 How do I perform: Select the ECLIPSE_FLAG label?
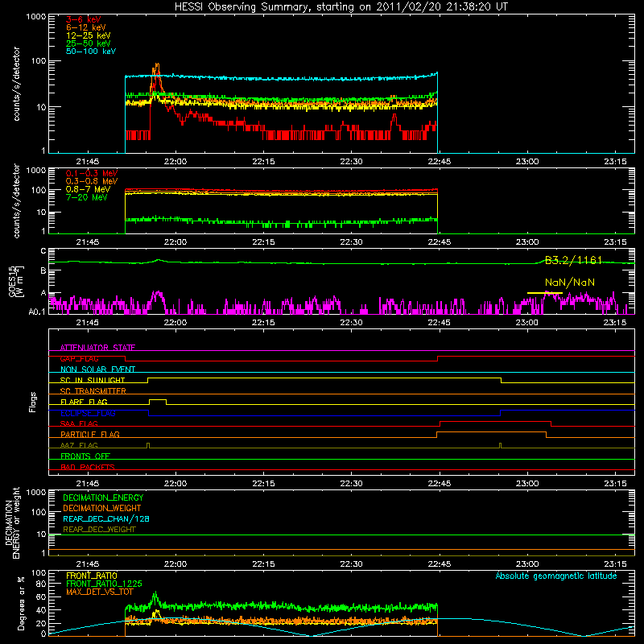point(88,413)
